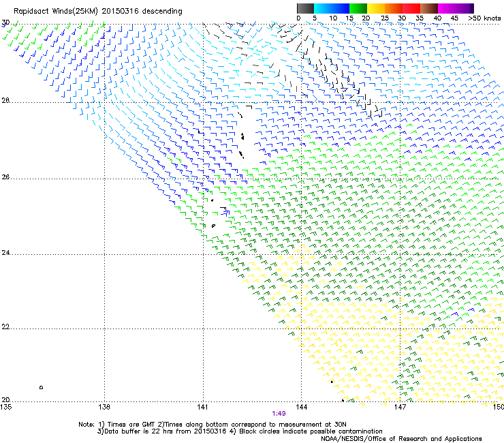Click the cyan-to-blue 5–15 knots legend gradient

[x=332, y=8]
